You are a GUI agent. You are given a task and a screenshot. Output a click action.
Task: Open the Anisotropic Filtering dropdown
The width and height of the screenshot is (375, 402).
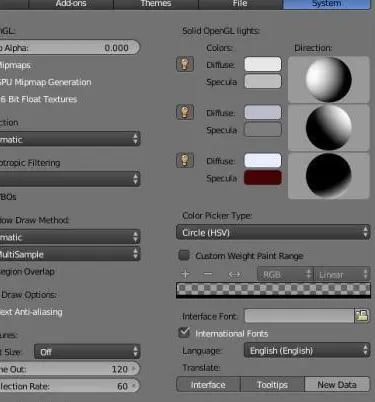pyautogui.click(x=70, y=179)
